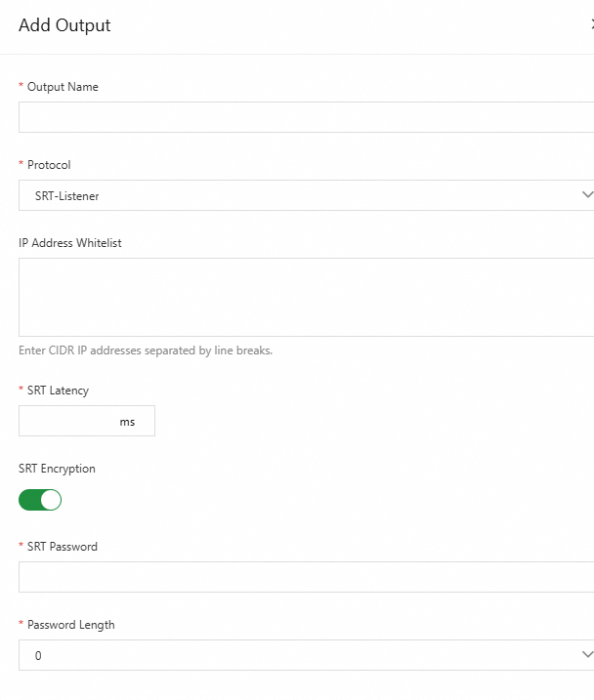Click the Output Name text field
The height and width of the screenshot is (700, 594).
[x=305, y=117]
